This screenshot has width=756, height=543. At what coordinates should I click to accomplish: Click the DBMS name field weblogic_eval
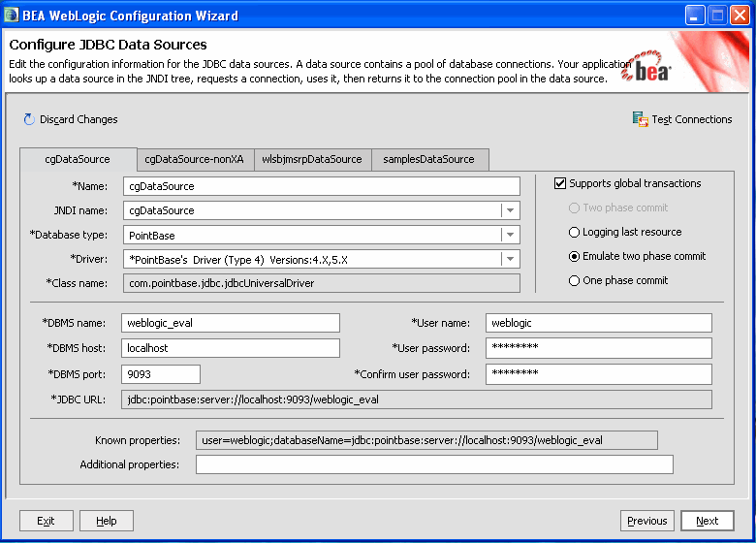click(231, 323)
